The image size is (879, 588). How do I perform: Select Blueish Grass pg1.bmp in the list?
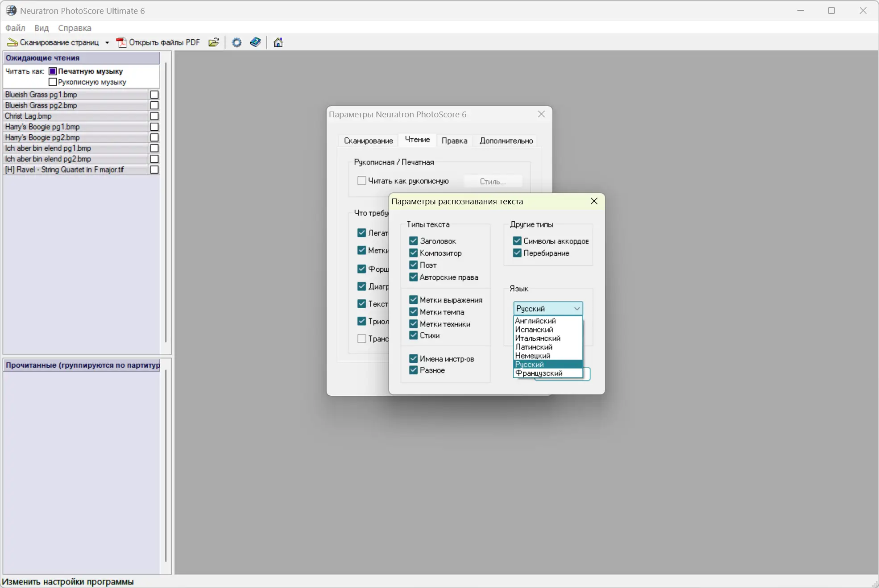click(x=41, y=95)
